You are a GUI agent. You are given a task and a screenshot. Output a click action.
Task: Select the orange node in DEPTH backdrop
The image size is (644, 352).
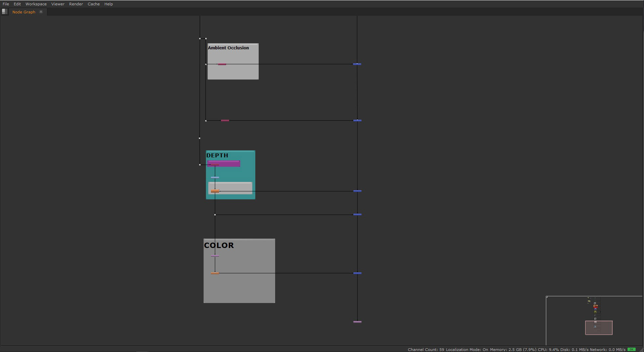215,191
